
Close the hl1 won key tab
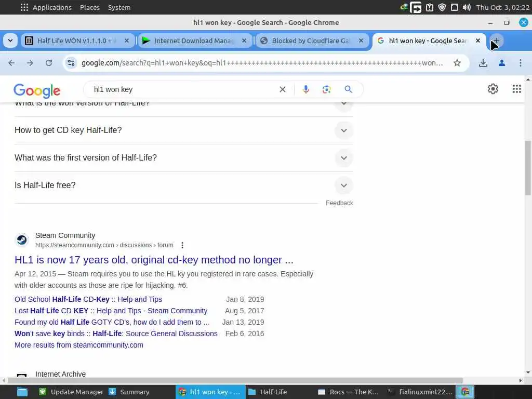(x=478, y=41)
